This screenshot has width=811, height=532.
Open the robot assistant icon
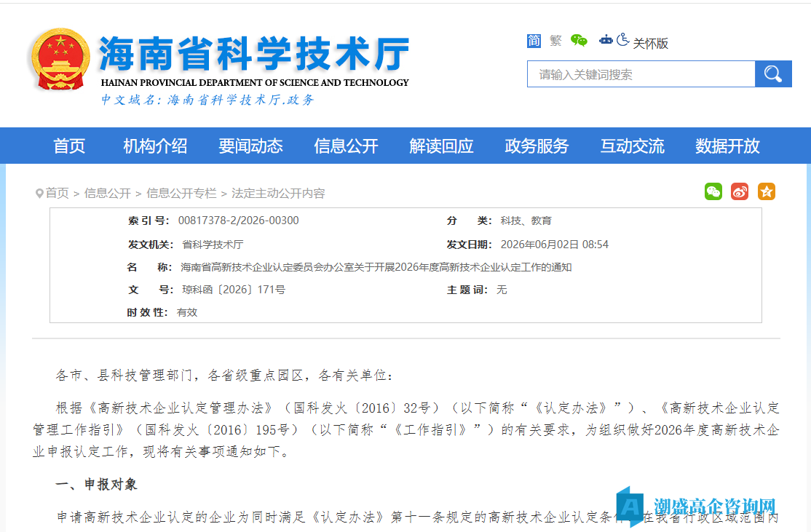point(606,40)
